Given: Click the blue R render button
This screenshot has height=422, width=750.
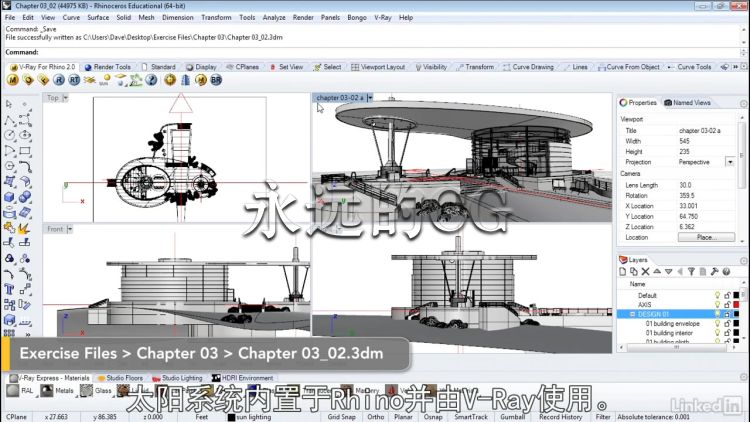Looking at the screenshot, I should point(59,80).
